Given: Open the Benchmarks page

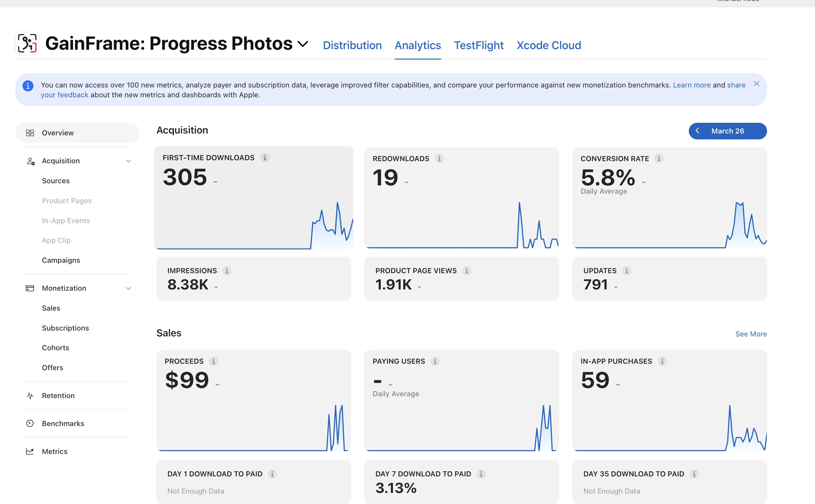Looking at the screenshot, I should (x=63, y=424).
